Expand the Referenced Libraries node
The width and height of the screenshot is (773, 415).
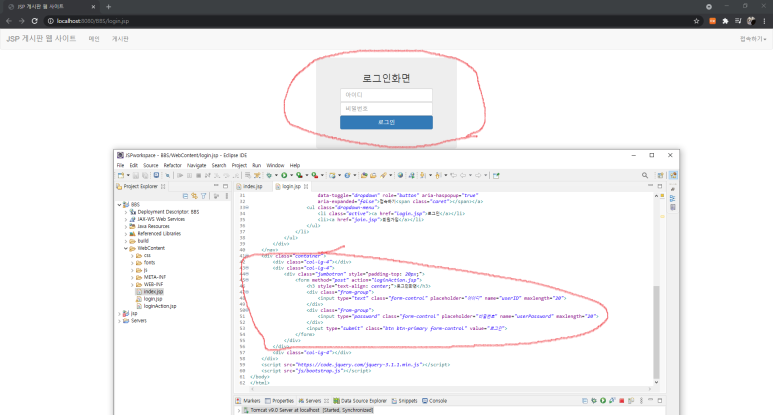pyautogui.click(x=126, y=234)
